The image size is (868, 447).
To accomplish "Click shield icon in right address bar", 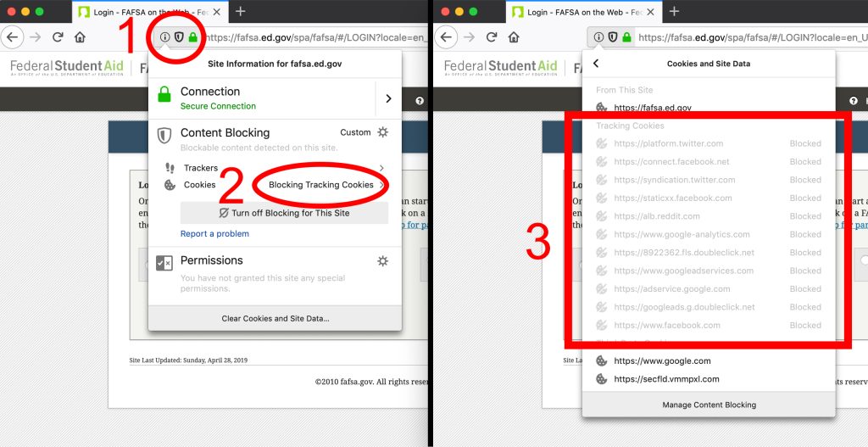I will pyautogui.click(x=612, y=37).
